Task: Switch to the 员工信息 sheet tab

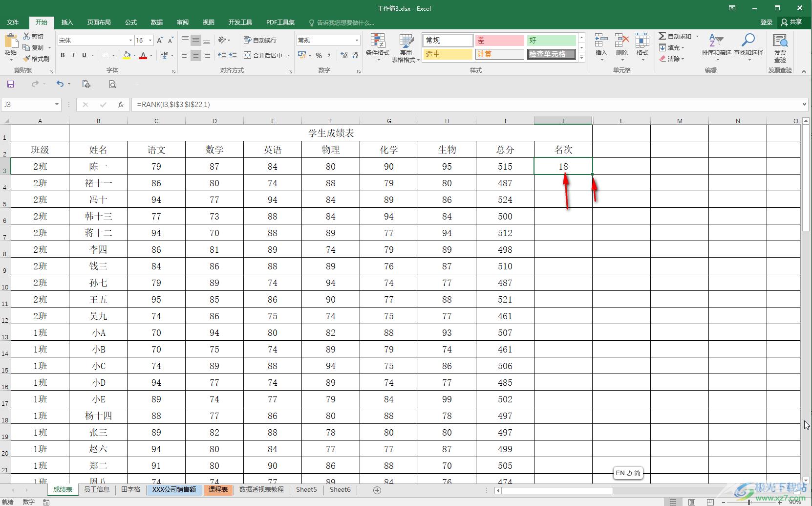Action: pos(96,489)
